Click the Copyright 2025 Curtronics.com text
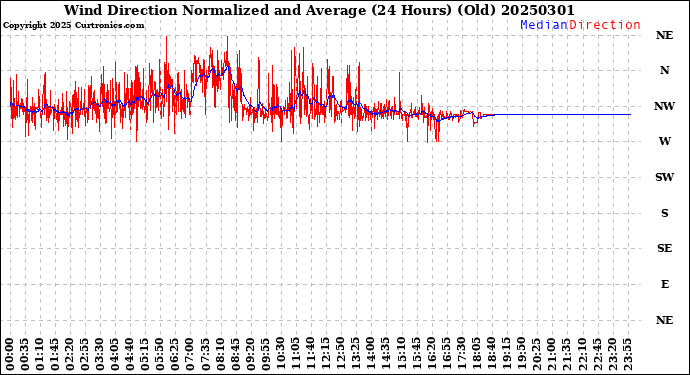 click(x=73, y=26)
